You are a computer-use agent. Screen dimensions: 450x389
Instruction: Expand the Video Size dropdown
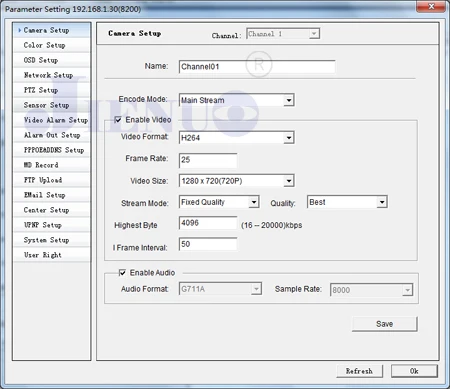coord(236,181)
